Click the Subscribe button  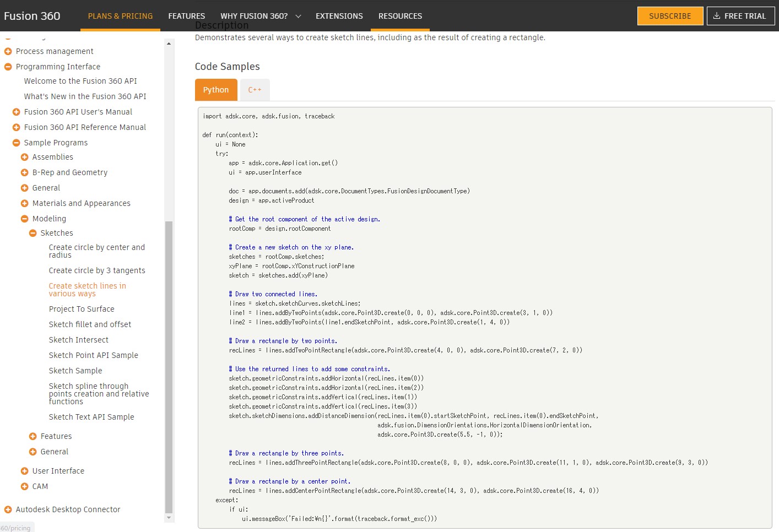pyautogui.click(x=670, y=16)
